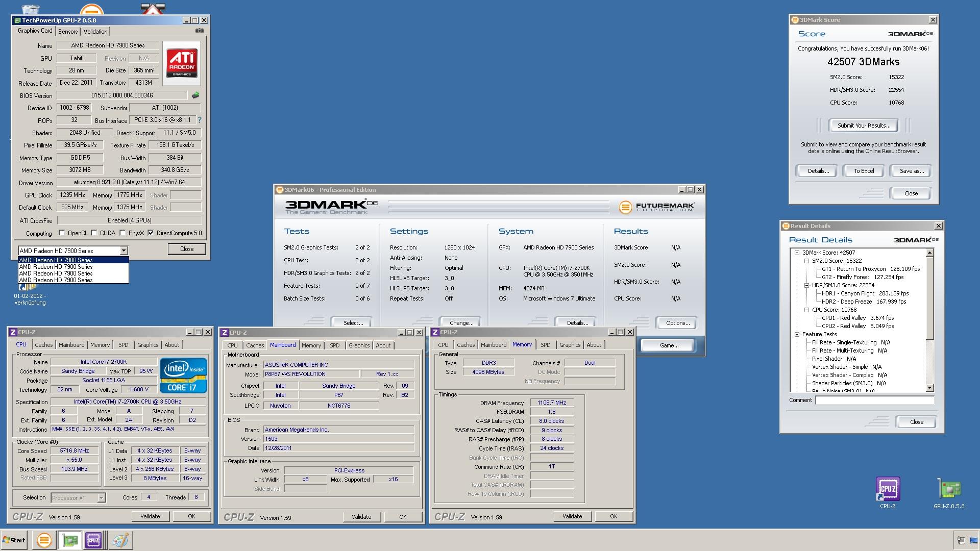Click Submit Your Results button
This screenshot has height=551, width=980.
[864, 126]
